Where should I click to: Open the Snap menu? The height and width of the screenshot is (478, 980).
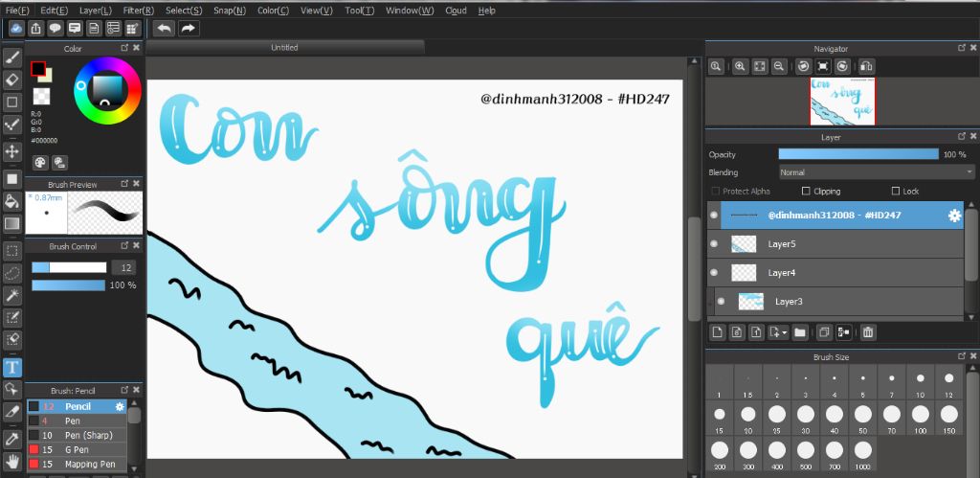[230, 11]
